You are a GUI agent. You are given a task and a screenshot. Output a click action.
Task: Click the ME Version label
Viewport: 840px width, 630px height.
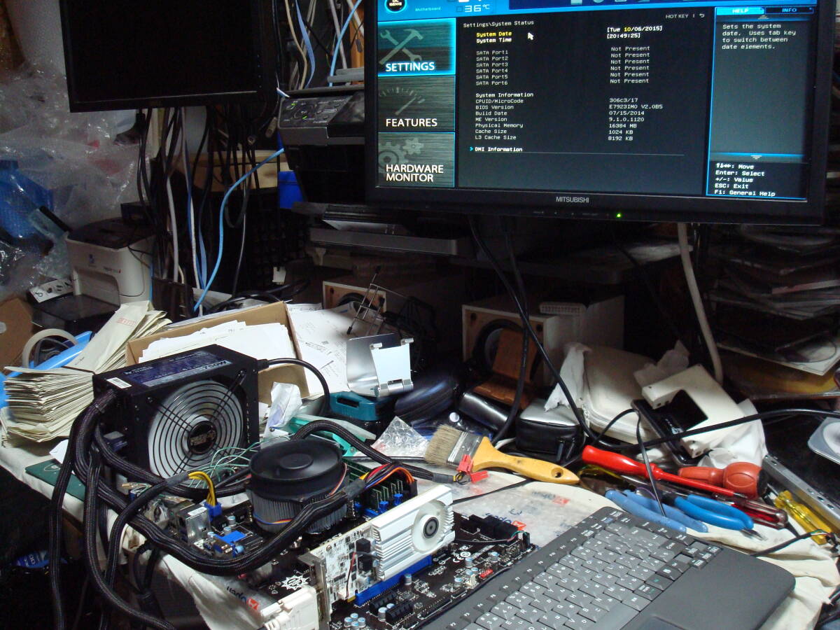(491, 120)
